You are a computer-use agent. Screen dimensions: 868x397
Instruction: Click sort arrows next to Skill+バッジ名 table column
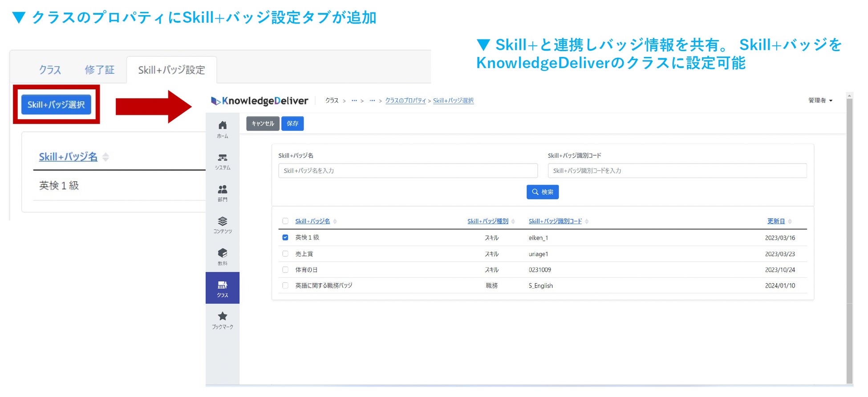[x=335, y=221]
